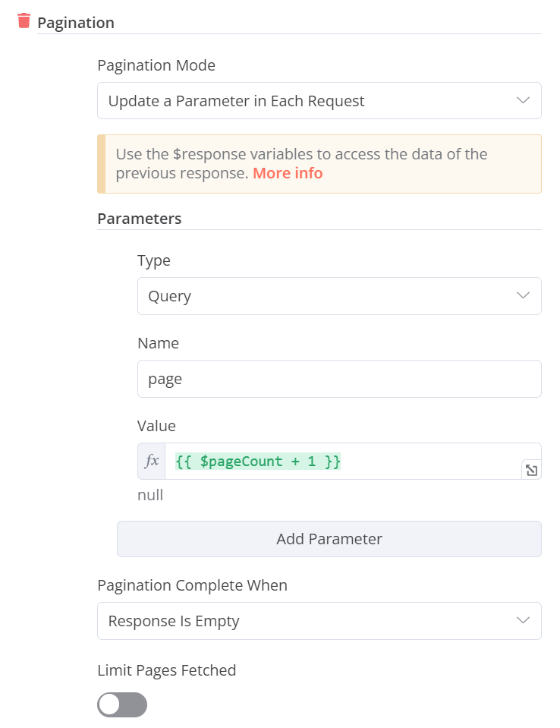This screenshot has width=560, height=728.
Task: Click the null result preview text
Action: point(150,496)
